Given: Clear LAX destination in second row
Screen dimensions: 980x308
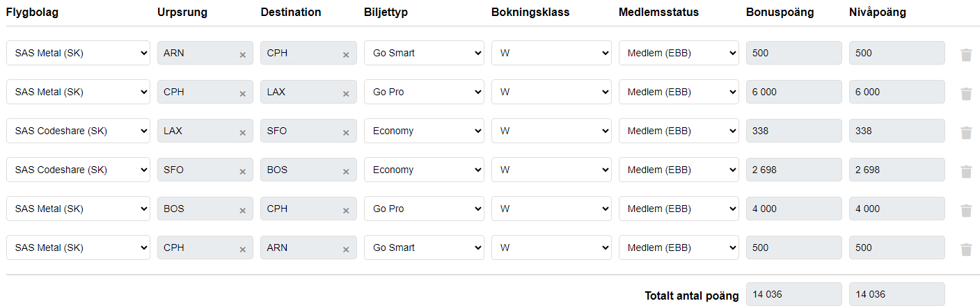Looking at the screenshot, I should [x=345, y=94].
